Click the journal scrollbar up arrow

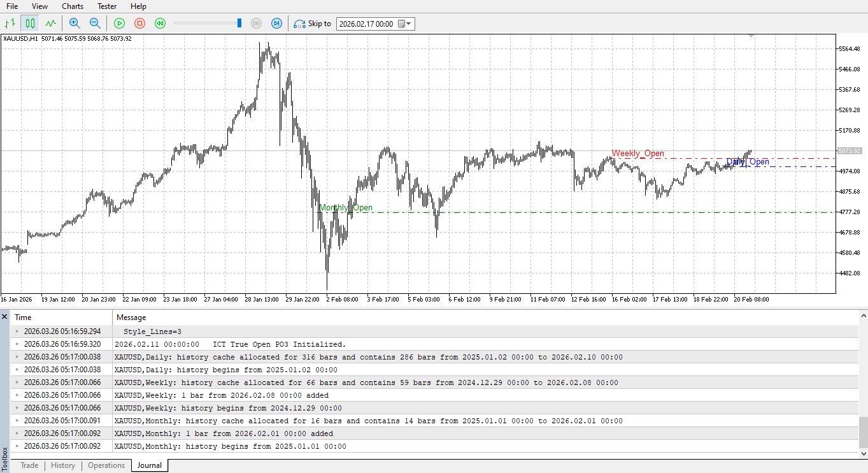pos(863,316)
